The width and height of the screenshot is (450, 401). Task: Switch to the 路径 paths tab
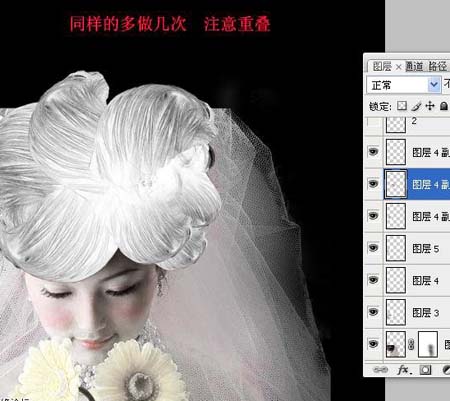pos(438,67)
